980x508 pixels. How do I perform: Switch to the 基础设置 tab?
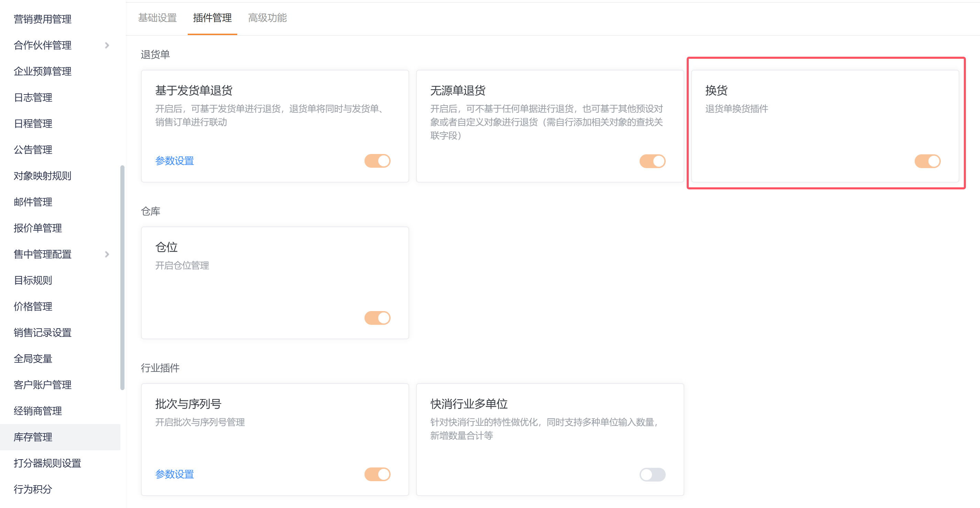coord(157,18)
